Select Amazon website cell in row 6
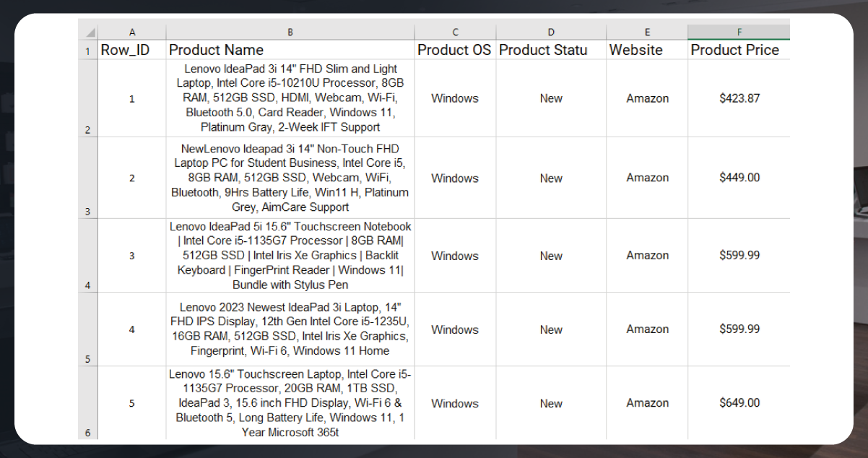The width and height of the screenshot is (868, 458). tap(647, 403)
